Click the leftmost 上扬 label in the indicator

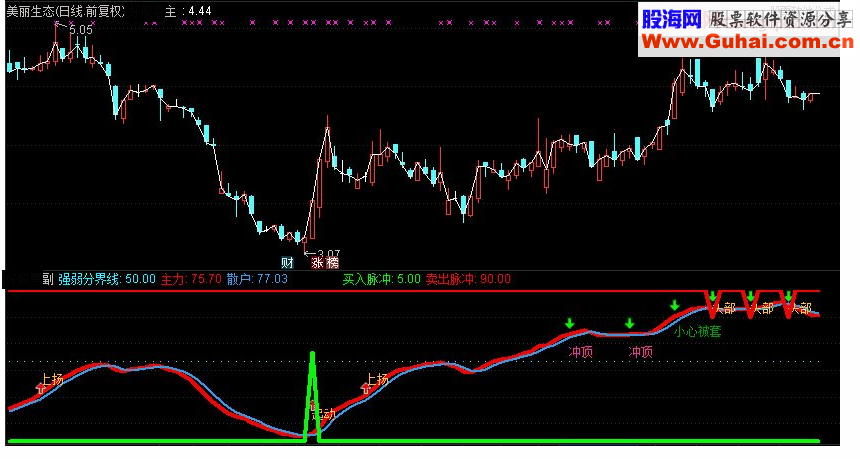(x=53, y=379)
